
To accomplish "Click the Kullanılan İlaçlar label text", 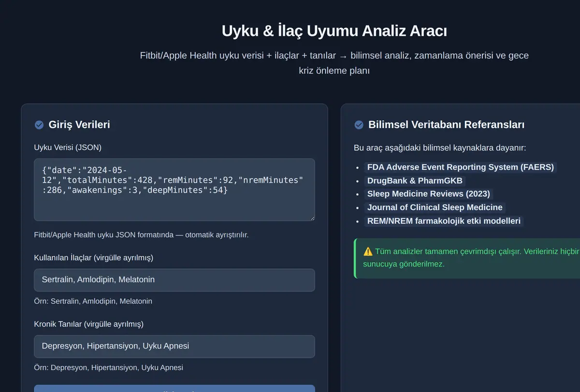I will click(x=94, y=258).
